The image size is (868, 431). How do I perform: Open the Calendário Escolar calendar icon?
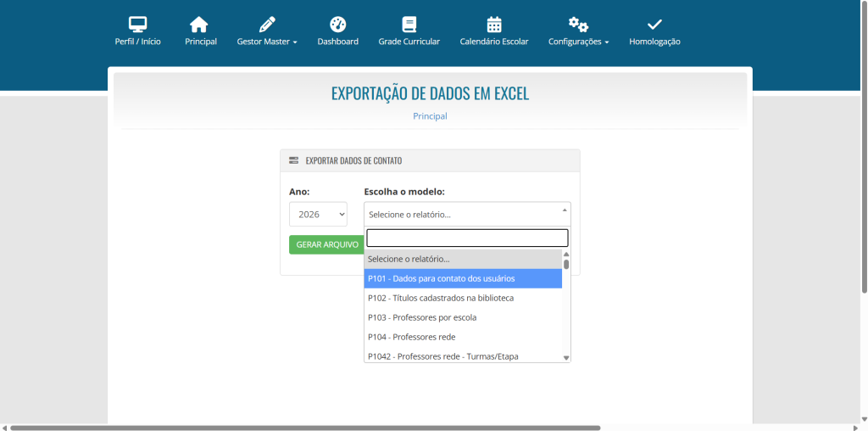click(493, 24)
